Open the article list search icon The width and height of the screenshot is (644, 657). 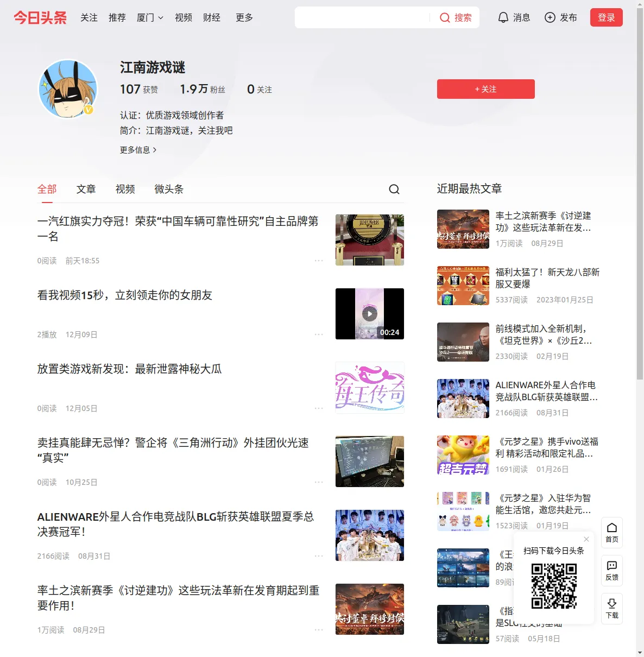(394, 189)
